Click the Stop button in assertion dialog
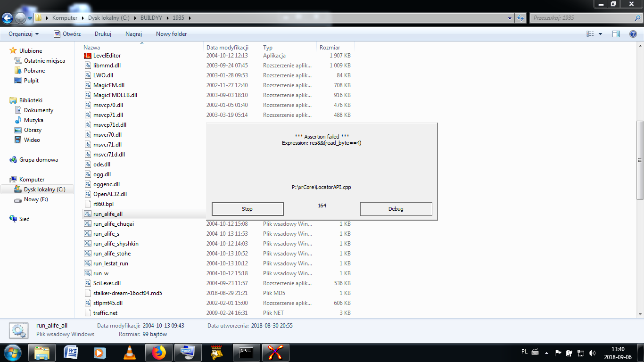The image size is (644, 362). pyautogui.click(x=248, y=209)
